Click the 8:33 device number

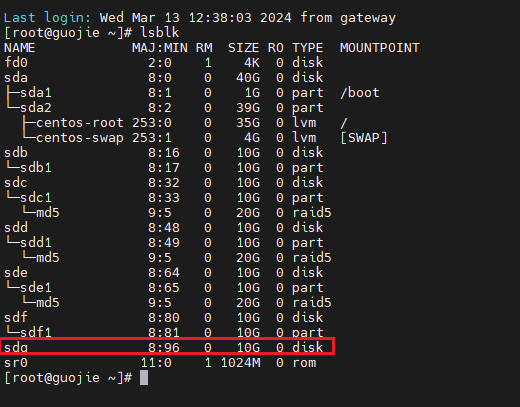click(x=164, y=198)
